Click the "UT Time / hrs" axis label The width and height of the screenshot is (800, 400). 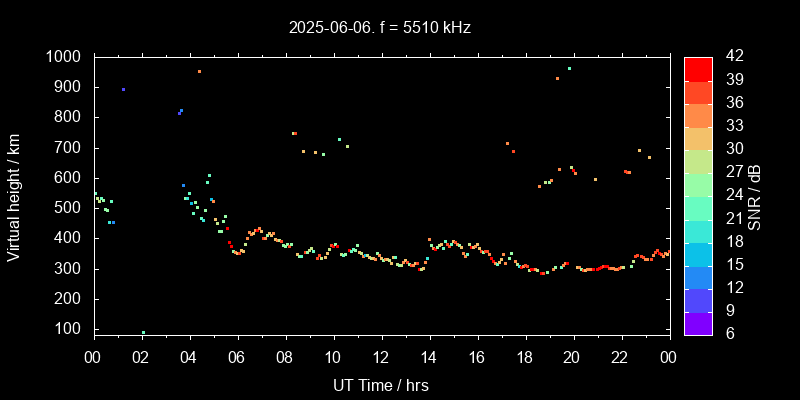381,384
